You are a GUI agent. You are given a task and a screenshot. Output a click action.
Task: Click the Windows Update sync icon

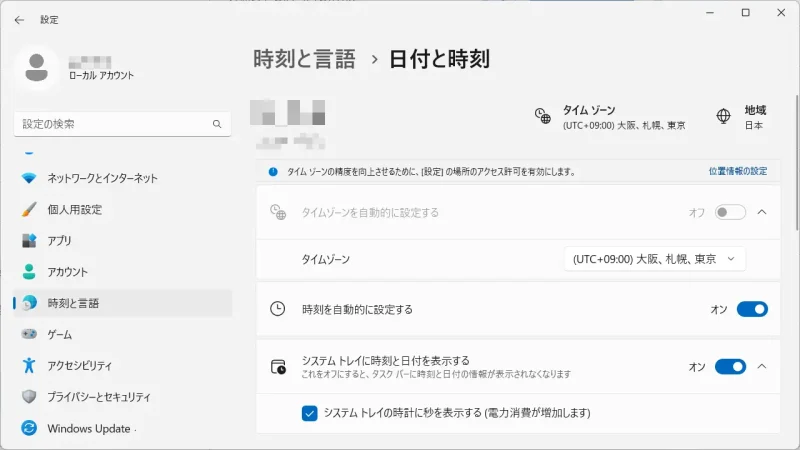click(29, 428)
